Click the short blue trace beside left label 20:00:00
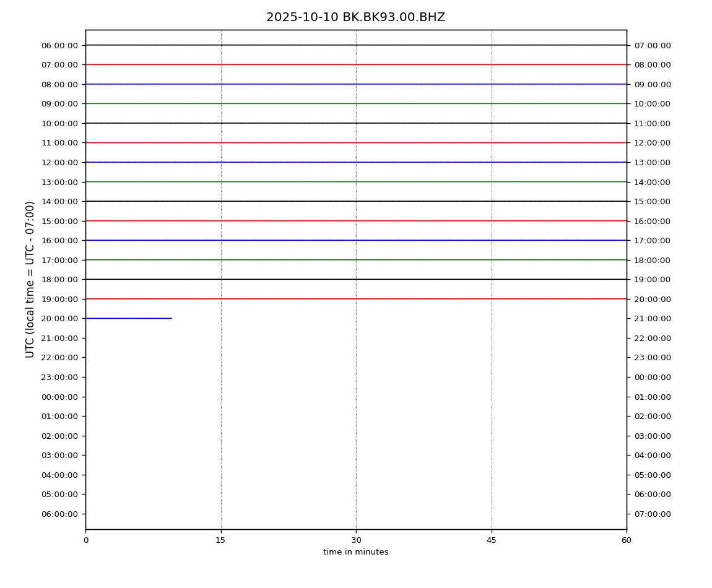 129,318
